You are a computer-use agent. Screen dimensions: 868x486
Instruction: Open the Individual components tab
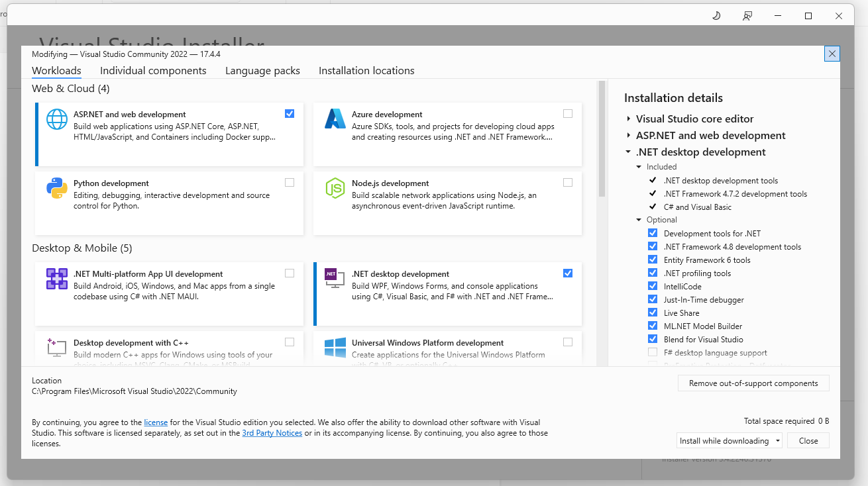tap(153, 71)
